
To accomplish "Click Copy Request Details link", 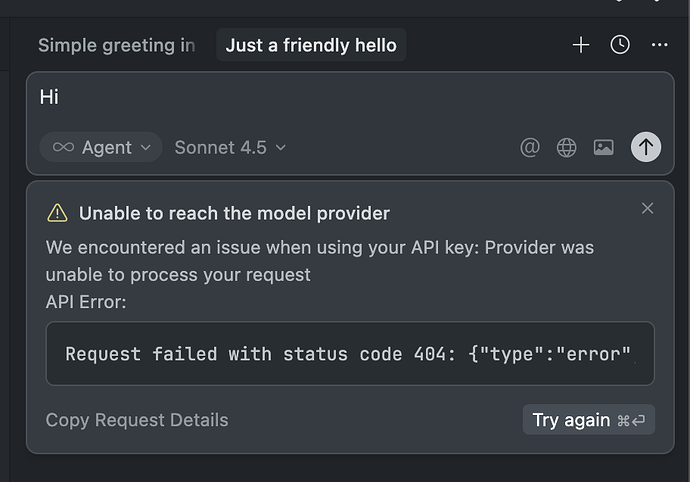I will point(137,420).
